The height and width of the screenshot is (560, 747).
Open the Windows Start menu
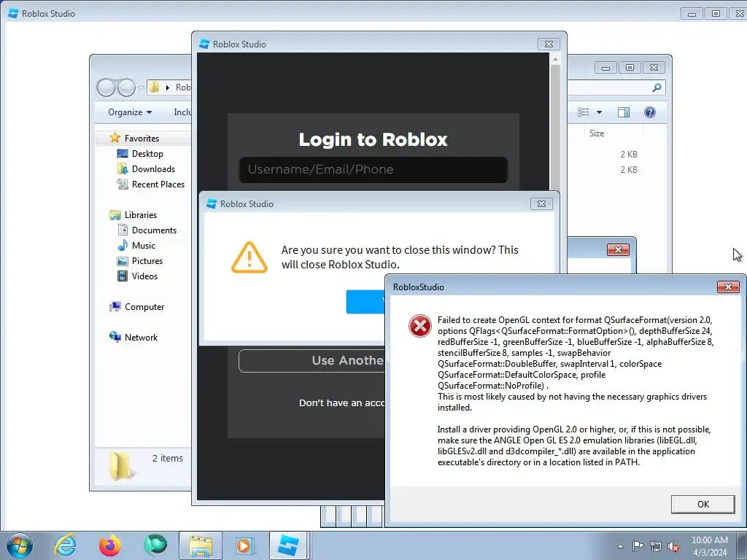pyautogui.click(x=20, y=545)
